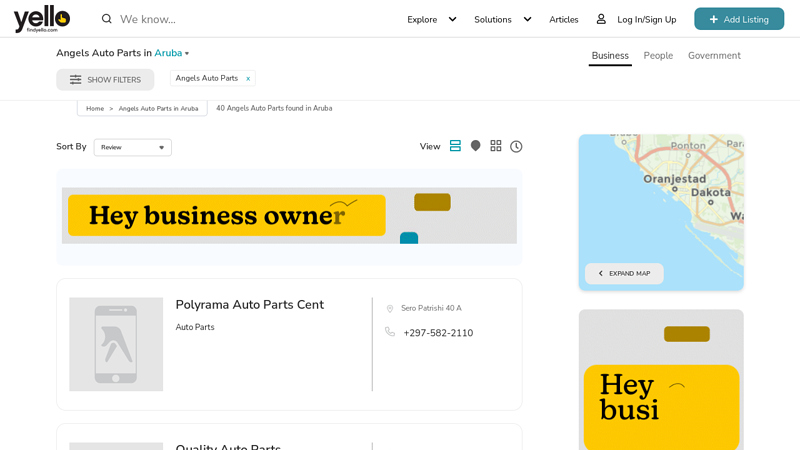800x450 pixels.
Task: Remove the Angels Auto Parts filter tag
Action: [x=248, y=79]
